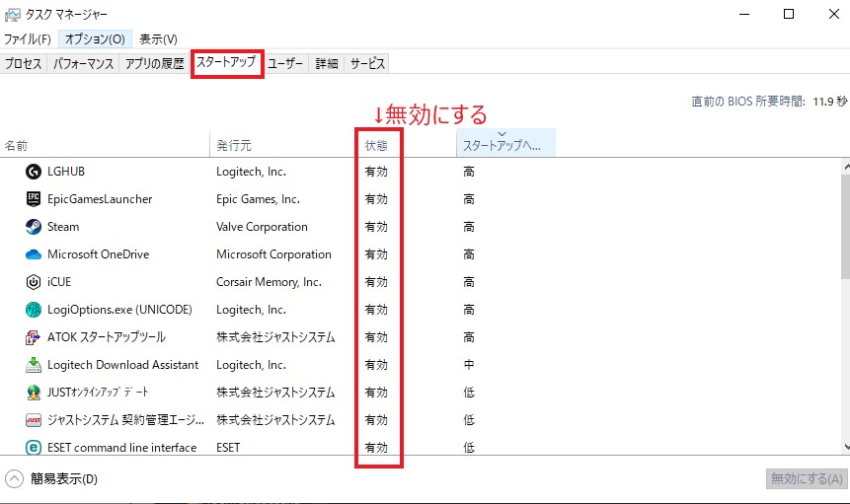The image size is (850, 504).
Task: Click the ATOK スタートアップツール icon
Action: pyautogui.click(x=34, y=337)
